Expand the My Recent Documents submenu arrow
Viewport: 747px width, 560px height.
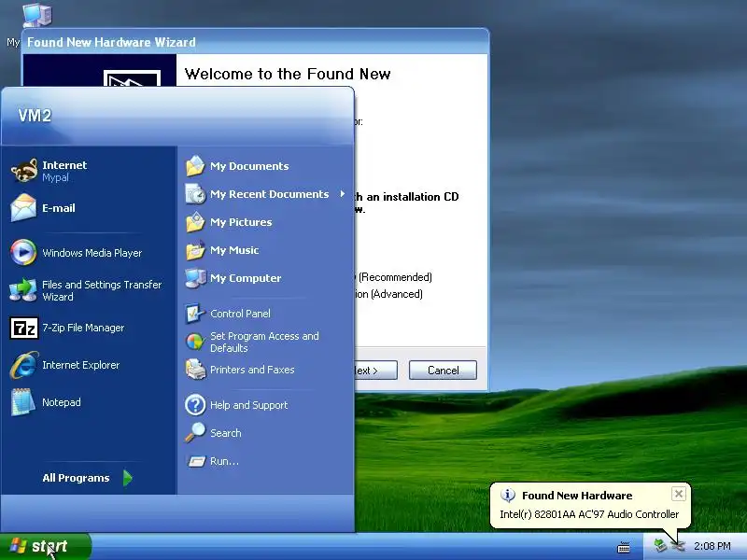tap(342, 194)
